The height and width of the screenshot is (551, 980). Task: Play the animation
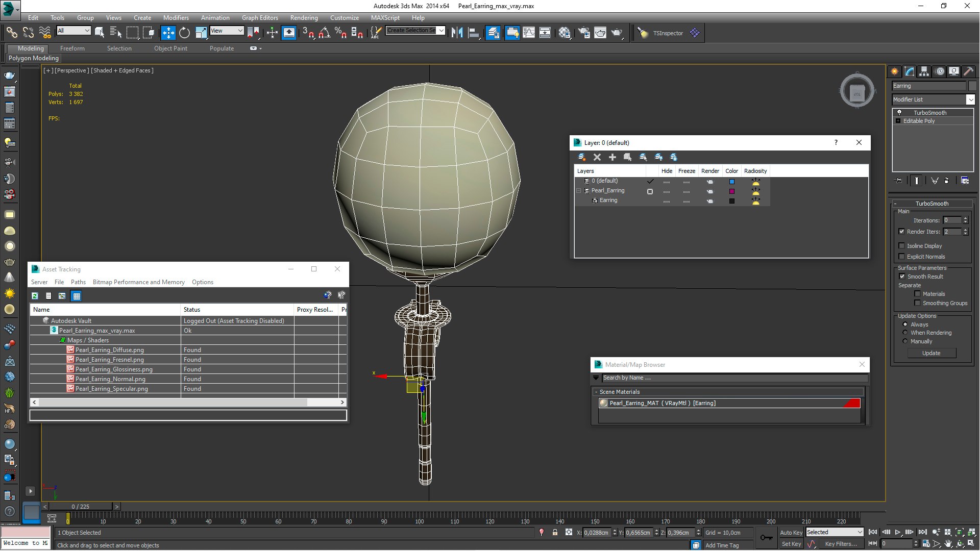(x=898, y=532)
